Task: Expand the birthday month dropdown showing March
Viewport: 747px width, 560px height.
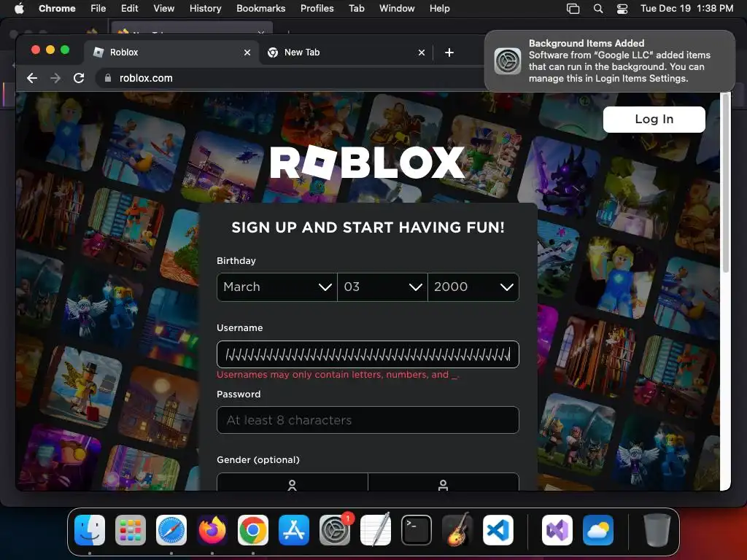Action: 276,287
